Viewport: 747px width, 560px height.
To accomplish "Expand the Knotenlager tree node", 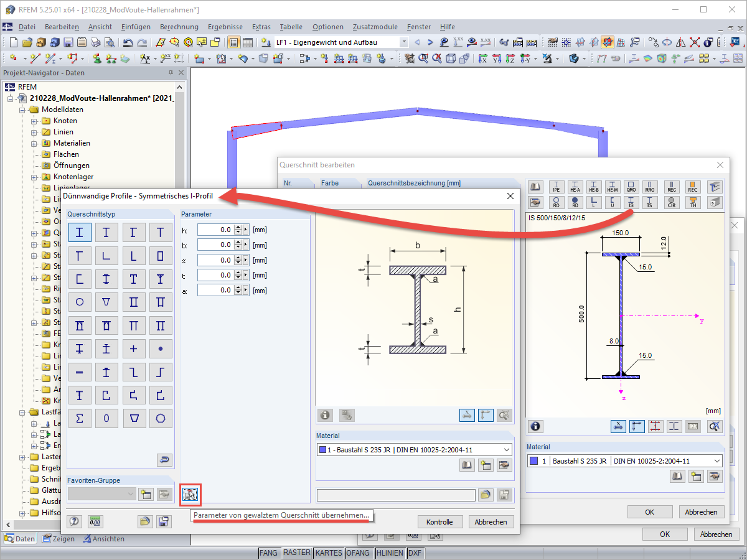I will coord(34,177).
